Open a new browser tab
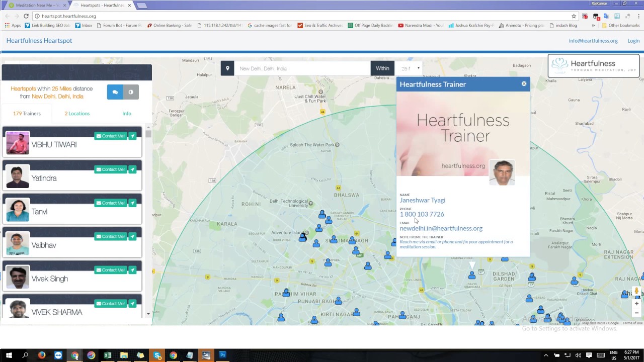The width and height of the screenshot is (644, 362). [142, 6]
